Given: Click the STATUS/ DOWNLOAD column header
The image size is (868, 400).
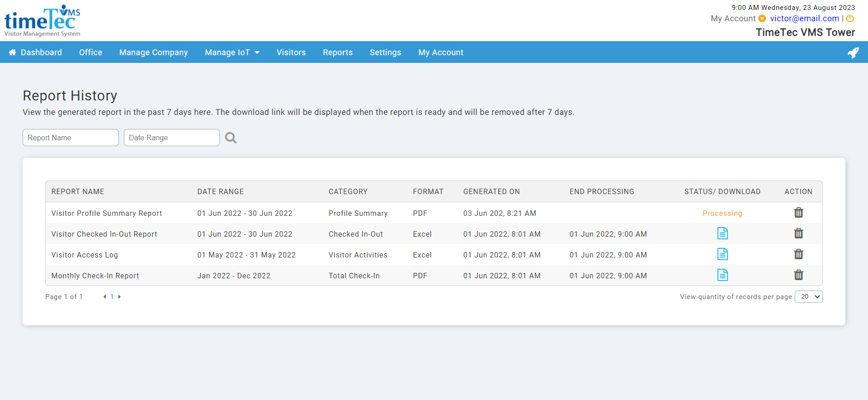Looking at the screenshot, I should pos(722,192).
